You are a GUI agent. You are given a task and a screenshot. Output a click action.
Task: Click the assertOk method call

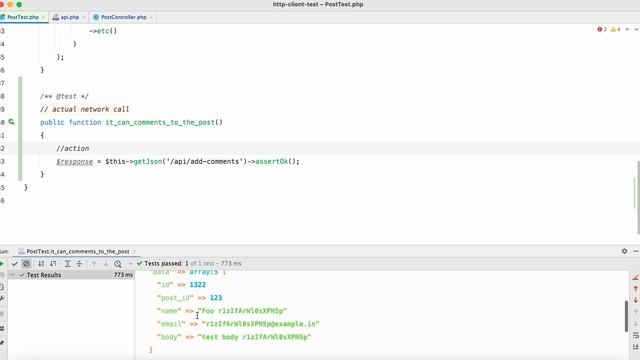click(x=272, y=162)
